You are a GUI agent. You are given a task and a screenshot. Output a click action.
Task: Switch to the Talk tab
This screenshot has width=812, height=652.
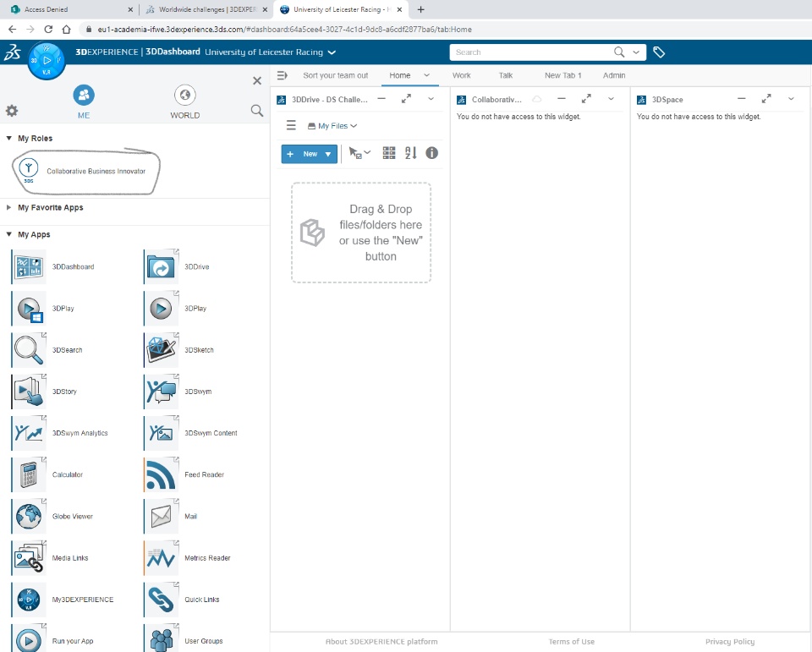[x=506, y=75]
